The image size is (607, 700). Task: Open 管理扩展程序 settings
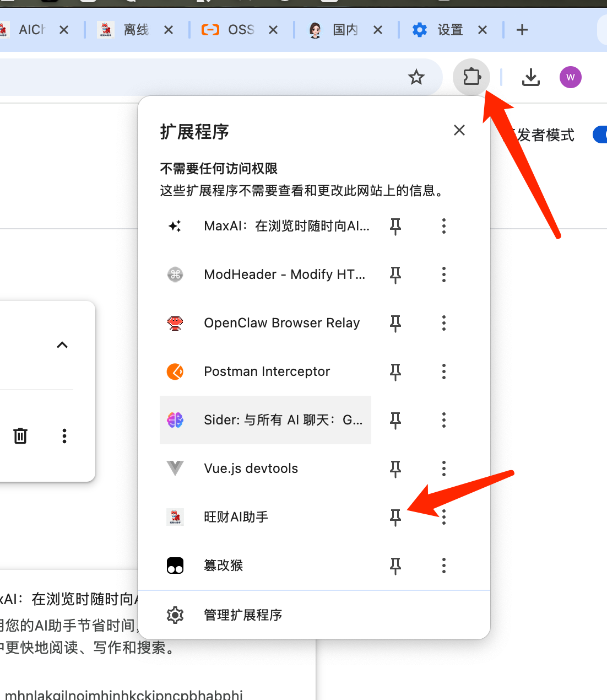click(x=242, y=615)
